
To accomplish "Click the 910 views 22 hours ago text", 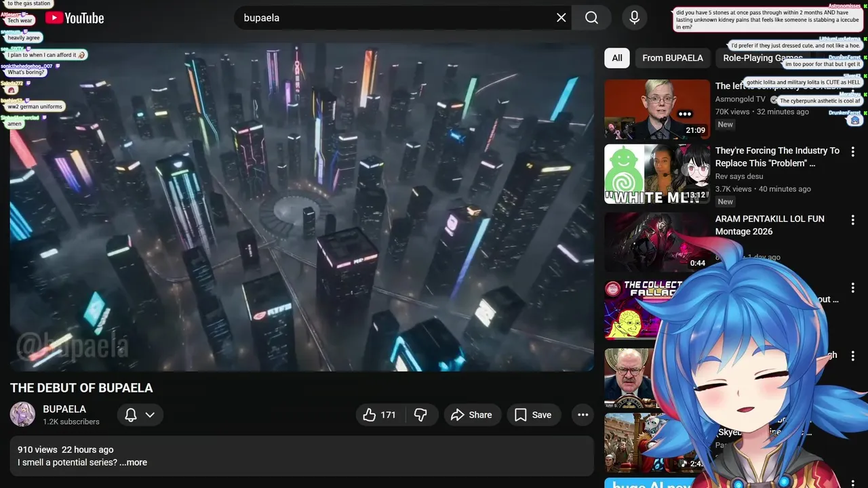I will pos(66,449).
